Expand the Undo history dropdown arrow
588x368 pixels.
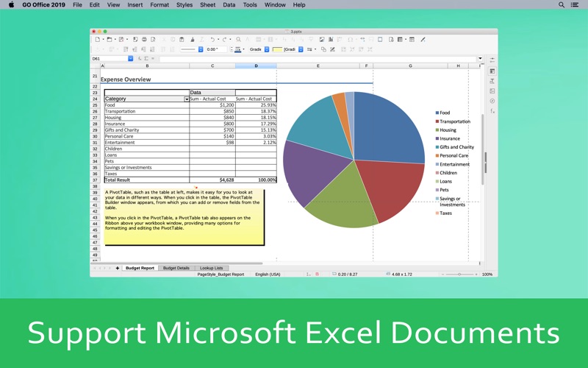click(x=218, y=40)
